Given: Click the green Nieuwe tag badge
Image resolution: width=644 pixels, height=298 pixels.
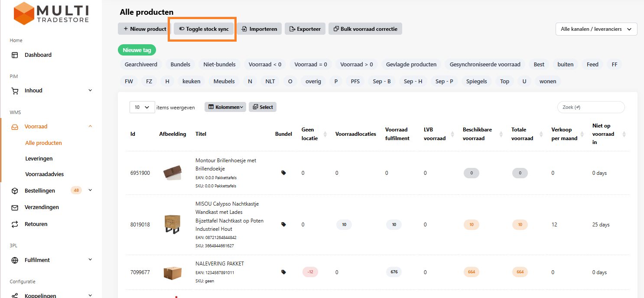Looking at the screenshot, I should (x=137, y=50).
